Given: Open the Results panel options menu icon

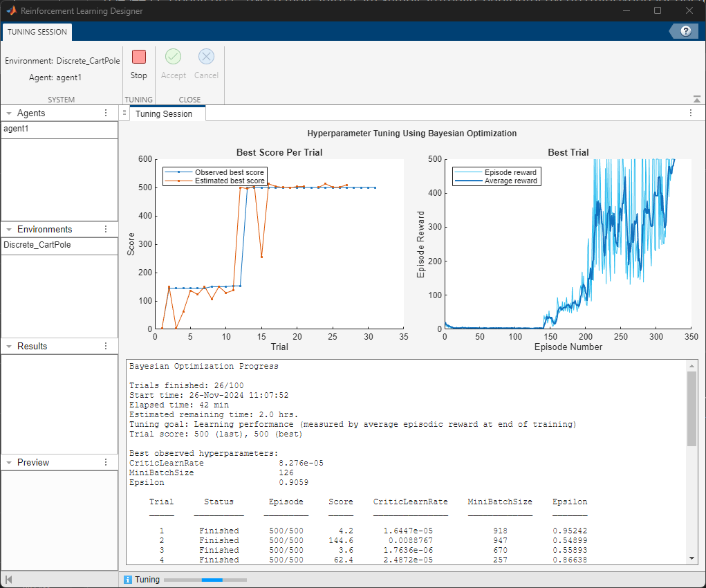Looking at the screenshot, I should click(x=106, y=346).
